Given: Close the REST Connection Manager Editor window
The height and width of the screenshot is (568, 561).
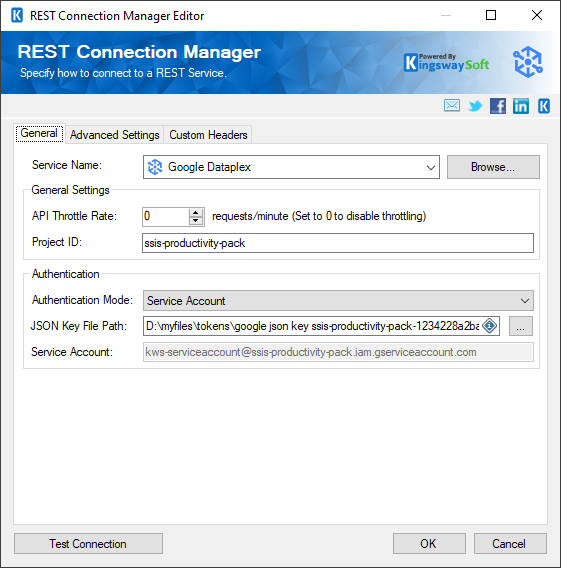Looking at the screenshot, I should [x=537, y=15].
